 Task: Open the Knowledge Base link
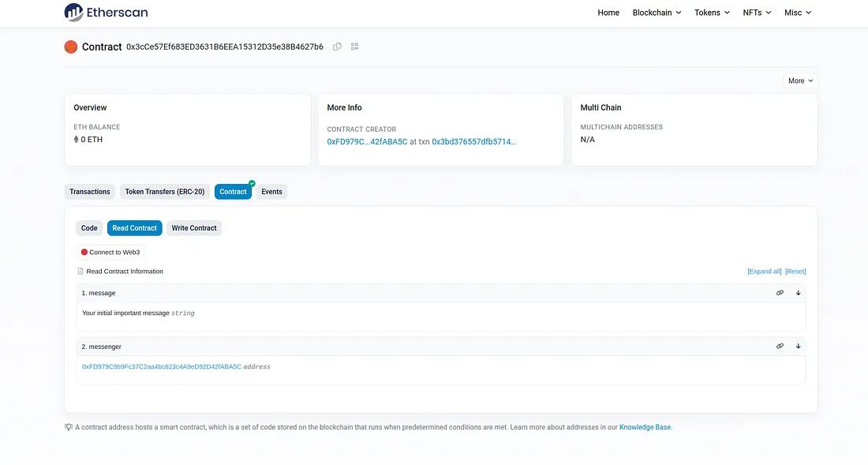click(x=645, y=427)
